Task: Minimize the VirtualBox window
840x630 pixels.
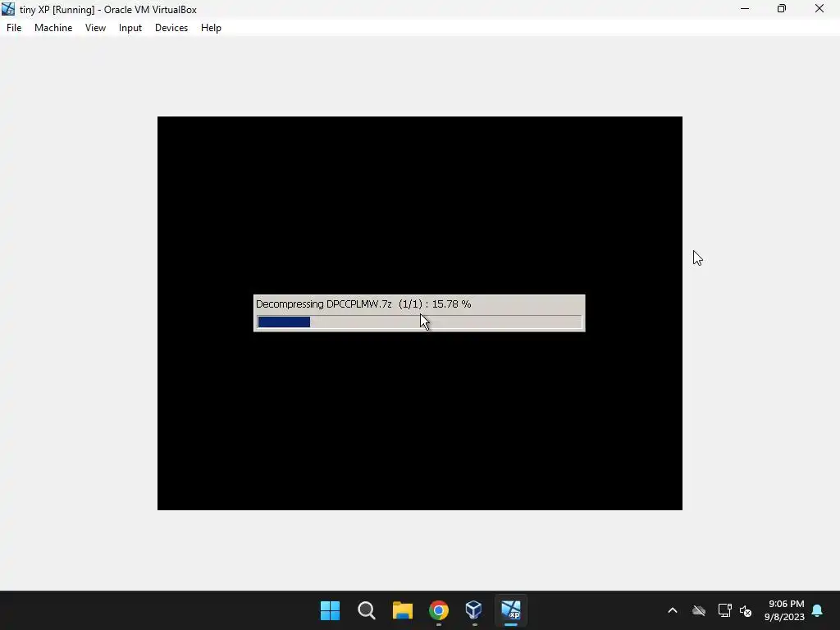Action: coord(745,9)
